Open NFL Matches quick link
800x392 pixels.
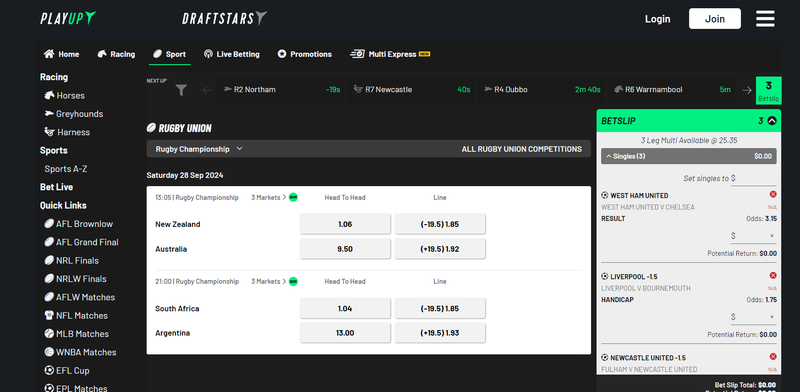point(76,315)
